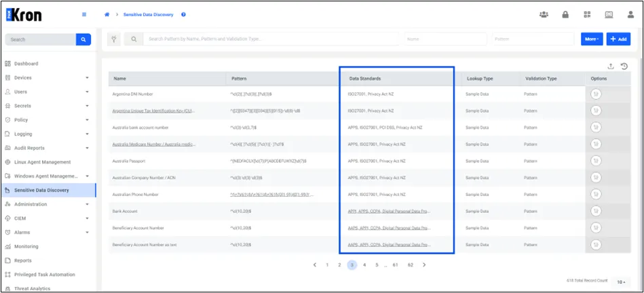Open options icon for Beneficiary Account Number row
644x293 pixels.
click(596, 228)
